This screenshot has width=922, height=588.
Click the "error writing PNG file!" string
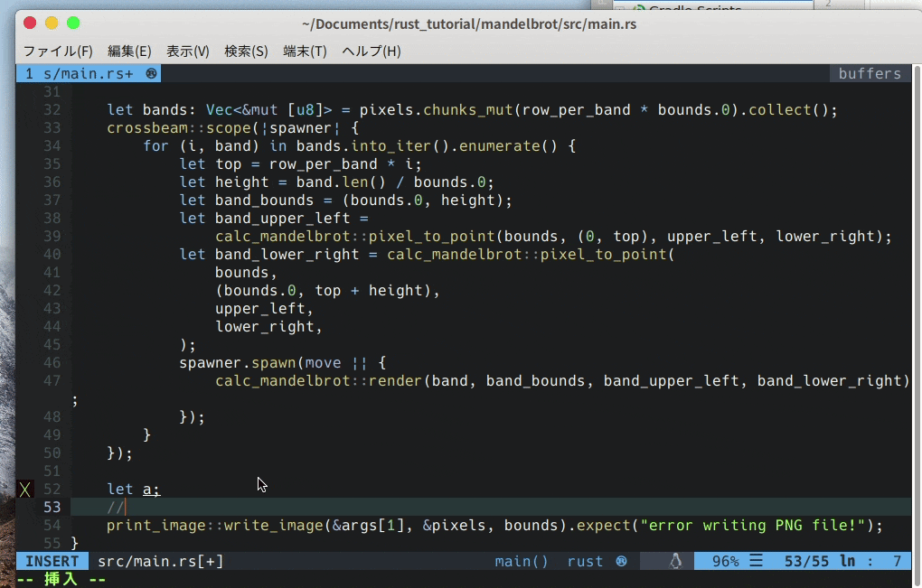753,525
